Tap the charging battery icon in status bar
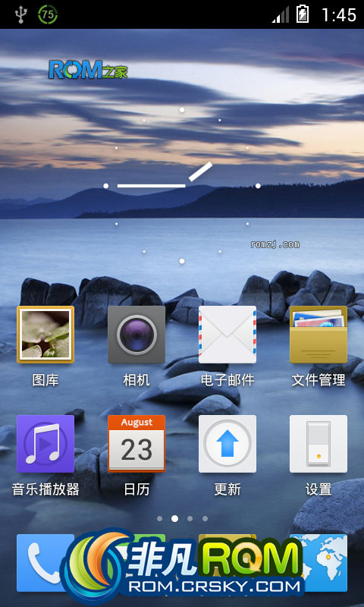The image size is (364, 607). click(303, 14)
